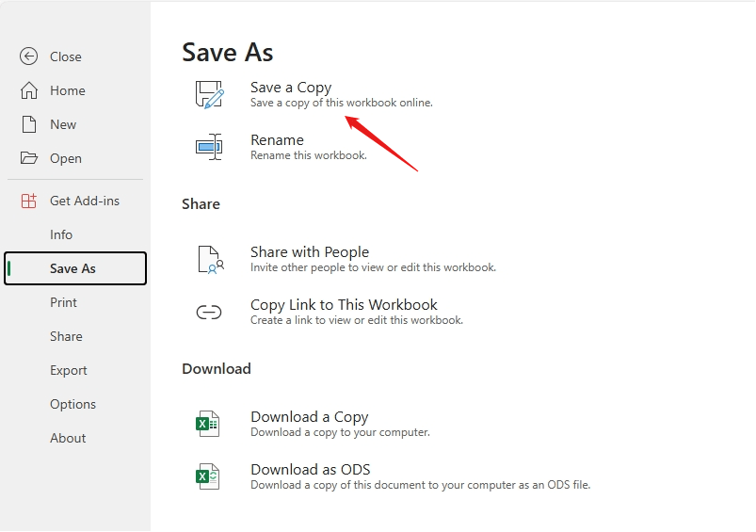Open Get Add-ins from the sidebar
Viewport: 756px width, 532px height.
85,201
